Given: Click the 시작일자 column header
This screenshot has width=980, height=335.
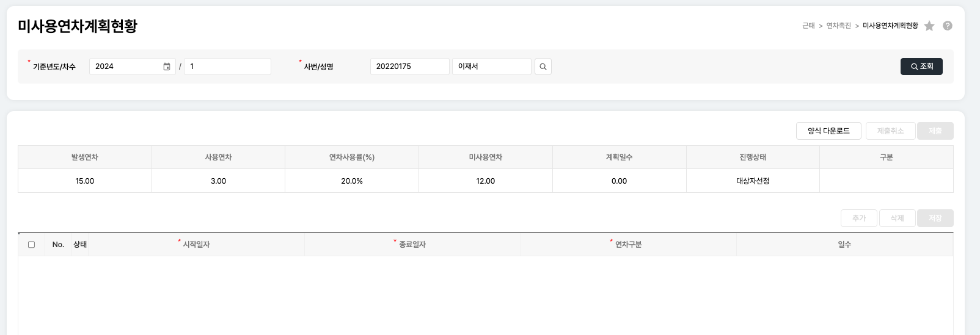Looking at the screenshot, I should click(x=196, y=245).
